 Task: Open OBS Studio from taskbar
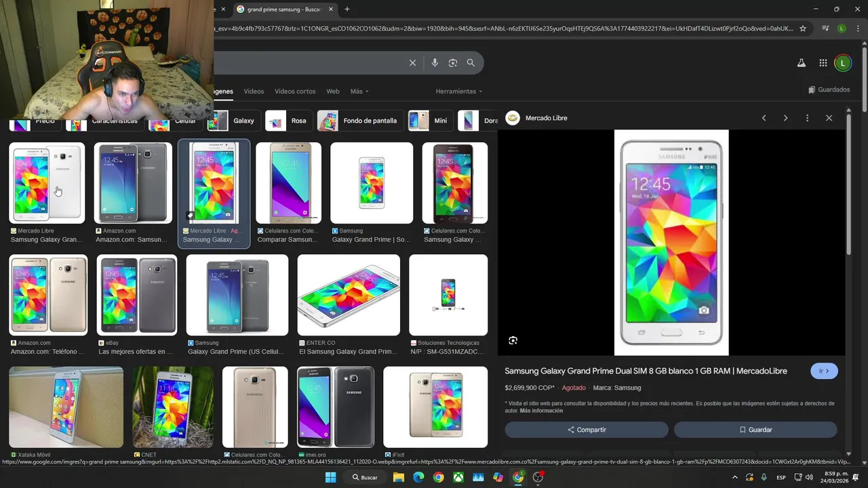(538, 477)
